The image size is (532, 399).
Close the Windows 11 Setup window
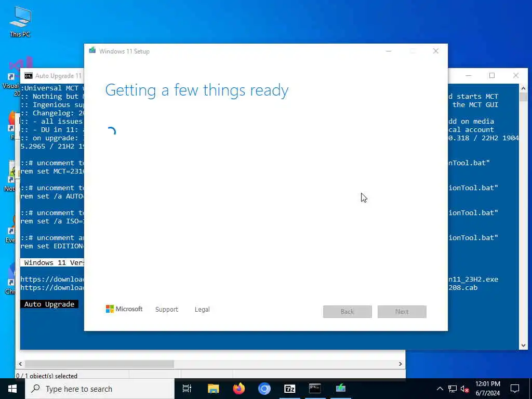coord(436,51)
